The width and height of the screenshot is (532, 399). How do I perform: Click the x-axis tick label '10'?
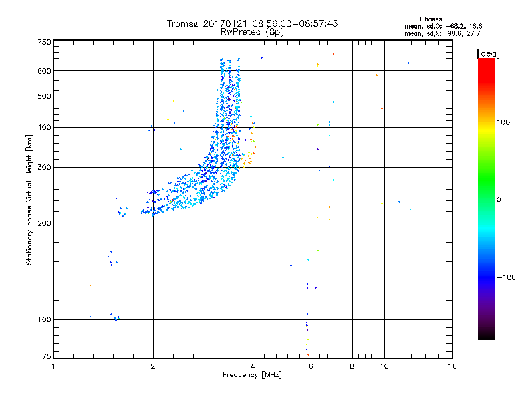(384, 366)
